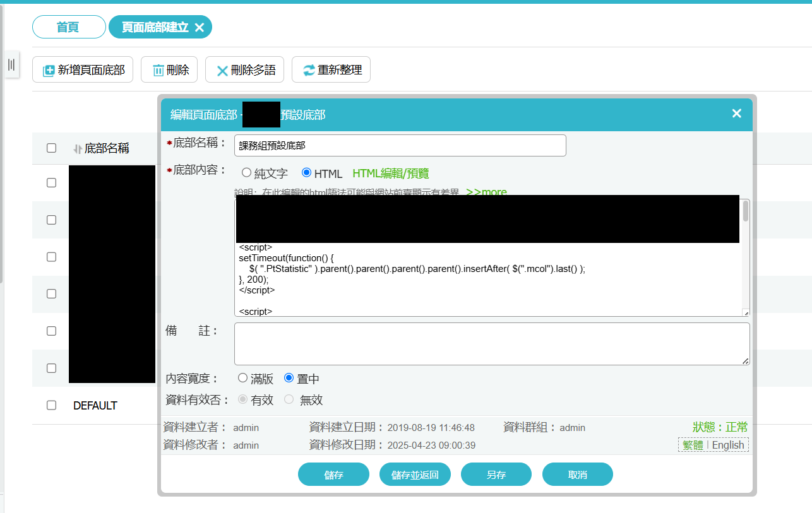Click the 刪除 toolbar button
Image resolution: width=812 pixels, height=513 pixels.
169,69
